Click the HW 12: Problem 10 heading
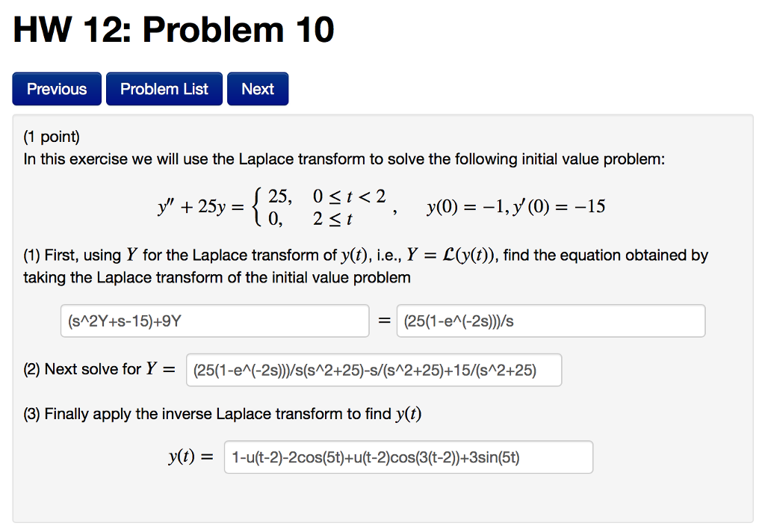This screenshot has height=532, width=765. pos(173,30)
